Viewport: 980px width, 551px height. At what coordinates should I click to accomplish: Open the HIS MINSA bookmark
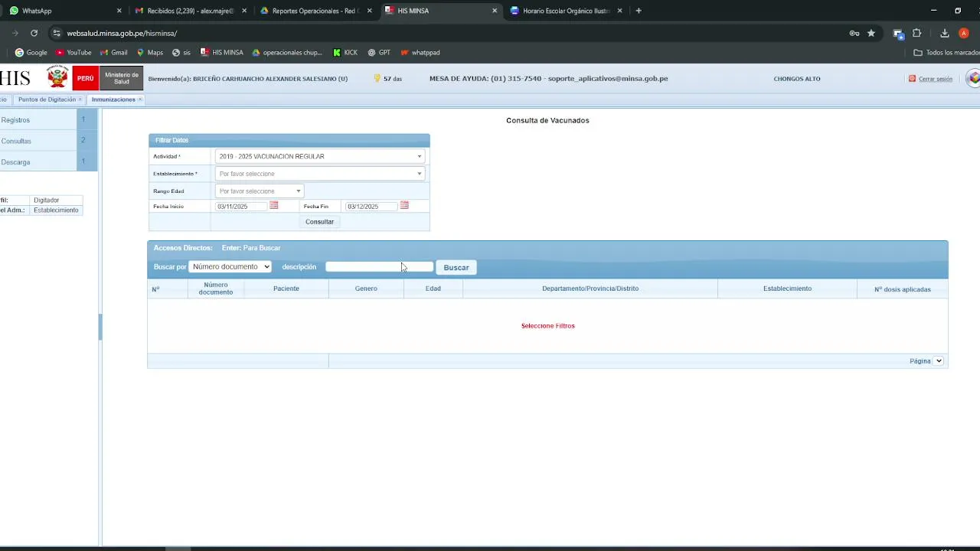pyautogui.click(x=222, y=53)
